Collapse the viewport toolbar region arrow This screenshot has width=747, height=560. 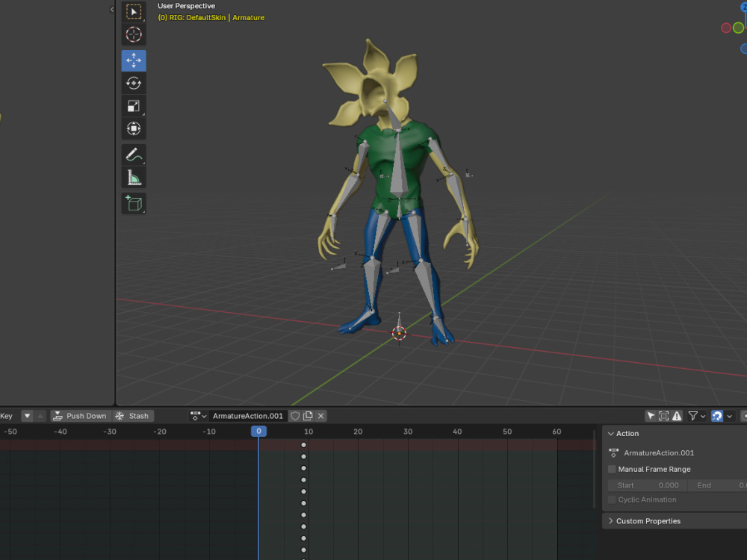pyautogui.click(x=112, y=9)
